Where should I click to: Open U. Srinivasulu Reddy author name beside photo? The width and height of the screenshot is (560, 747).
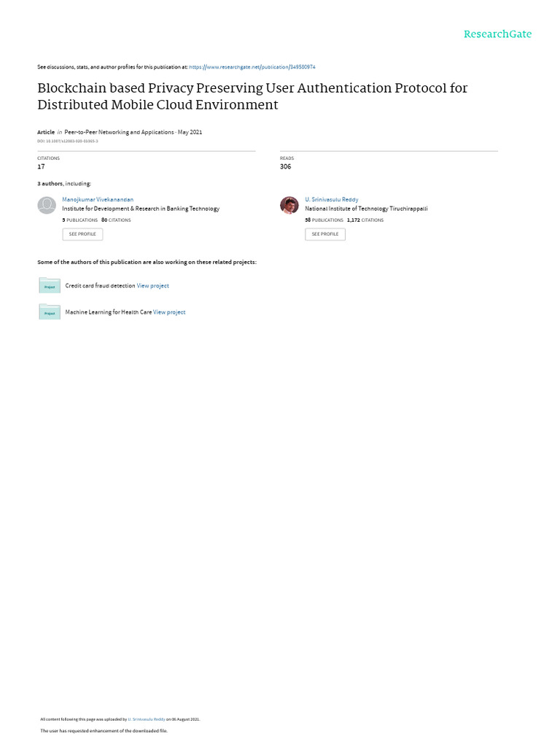click(x=331, y=199)
